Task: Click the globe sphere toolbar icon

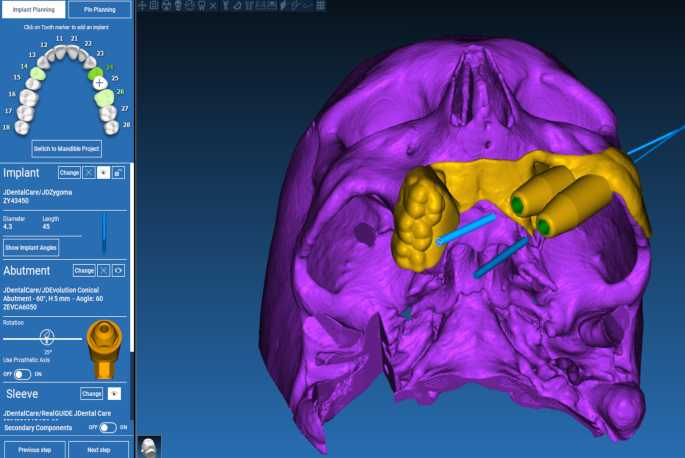Action: point(190,5)
